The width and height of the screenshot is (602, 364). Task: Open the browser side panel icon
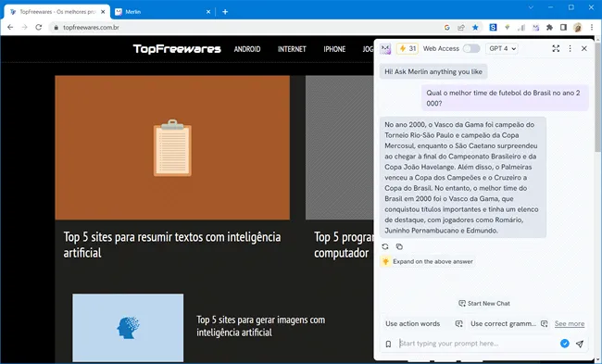click(x=563, y=27)
